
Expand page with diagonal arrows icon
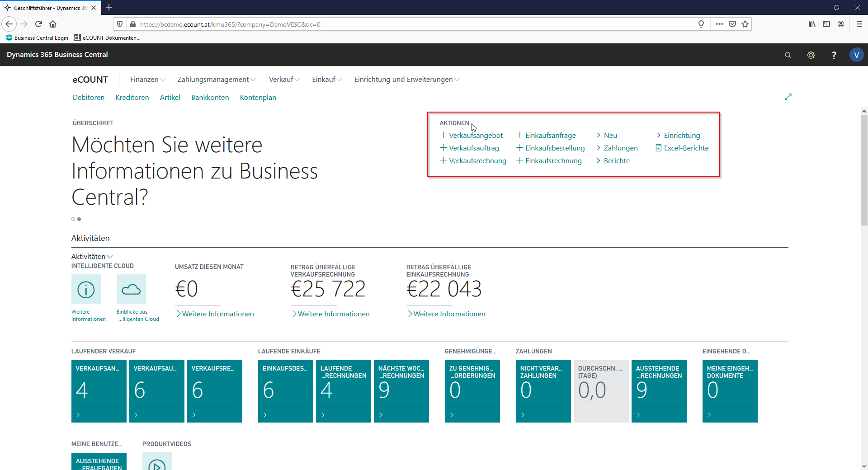pyautogui.click(x=788, y=97)
